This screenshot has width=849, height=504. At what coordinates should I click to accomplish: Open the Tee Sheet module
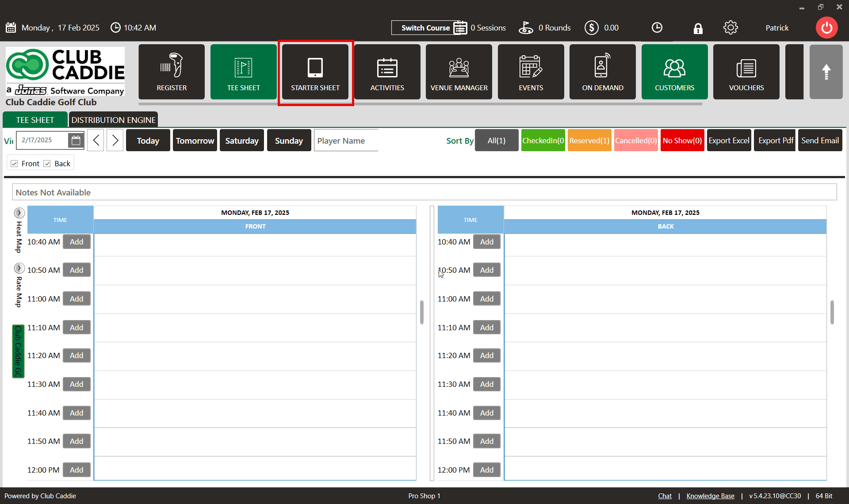click(244, 72)
